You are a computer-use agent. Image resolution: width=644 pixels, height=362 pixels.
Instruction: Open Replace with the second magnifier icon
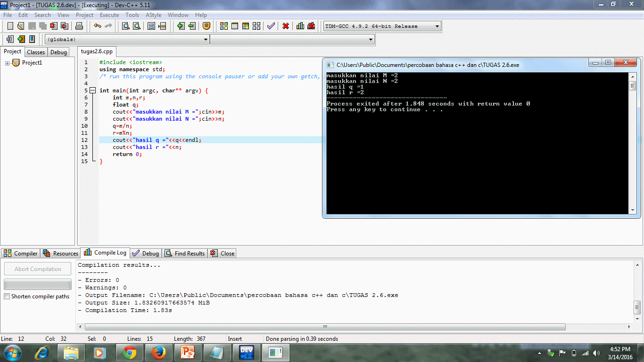coord(137,26)
